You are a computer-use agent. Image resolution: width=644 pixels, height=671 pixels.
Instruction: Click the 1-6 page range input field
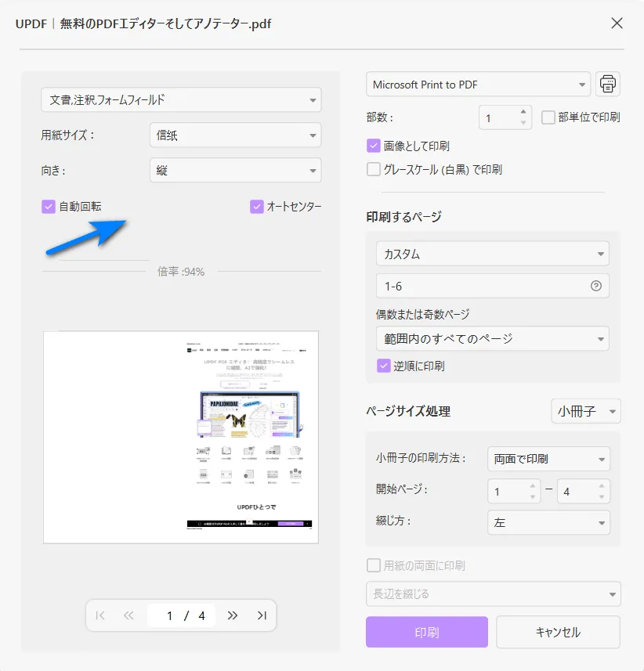(x=493, y=286)
